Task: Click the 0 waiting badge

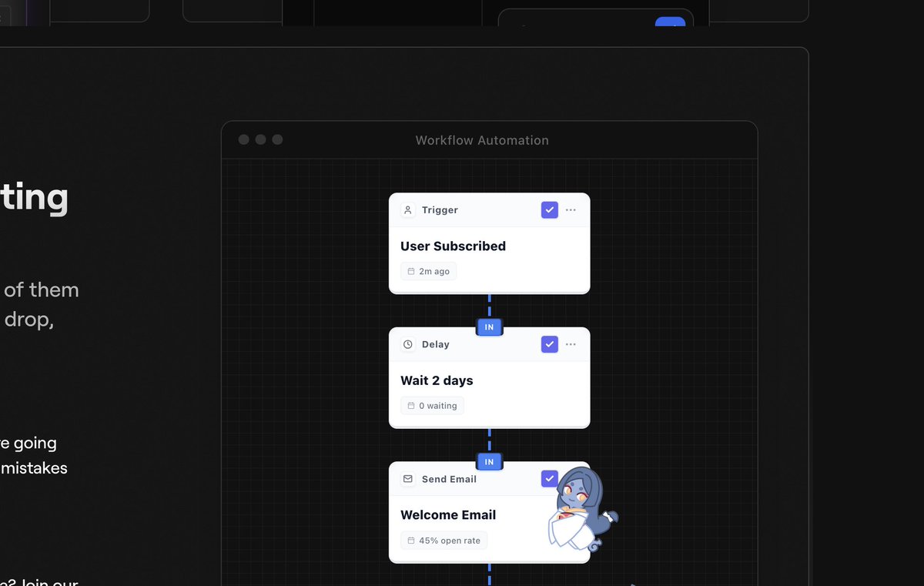Action: pyautogui.click(x=432, y=406)
